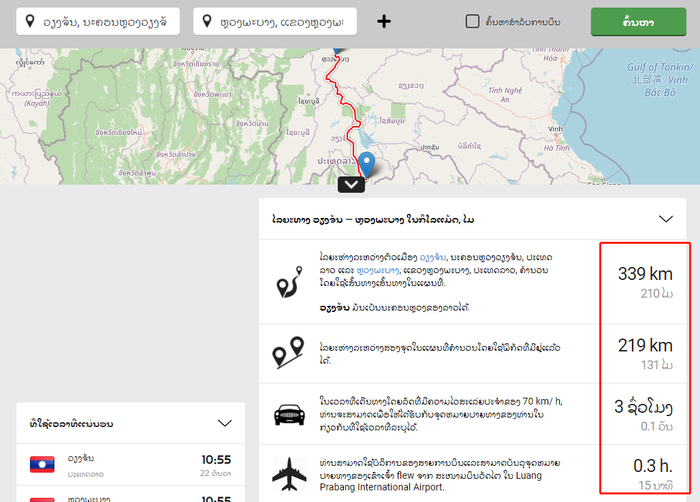Click the location pin in the destination field
Viewport: 700px width, 502px height.
[x=213, y=21]
